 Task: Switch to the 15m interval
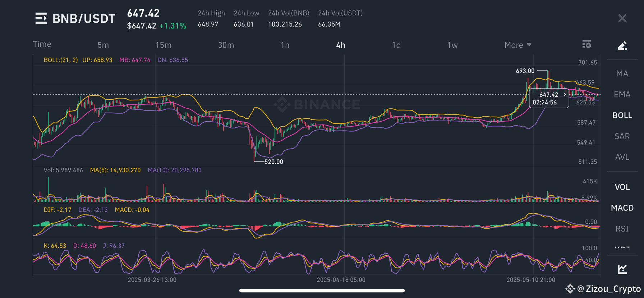tap(164, 45)
